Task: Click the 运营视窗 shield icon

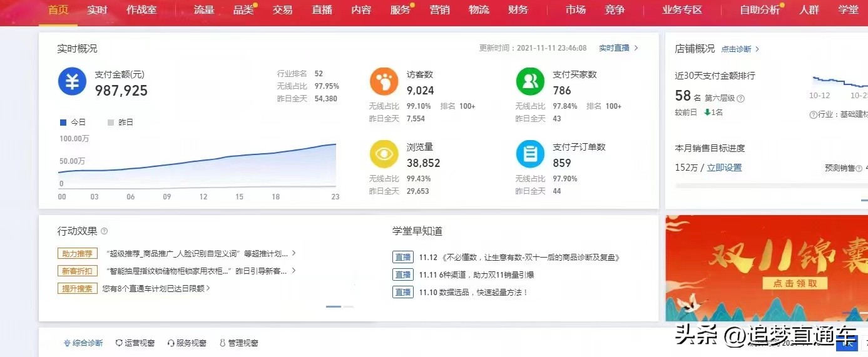Action: 119,343
